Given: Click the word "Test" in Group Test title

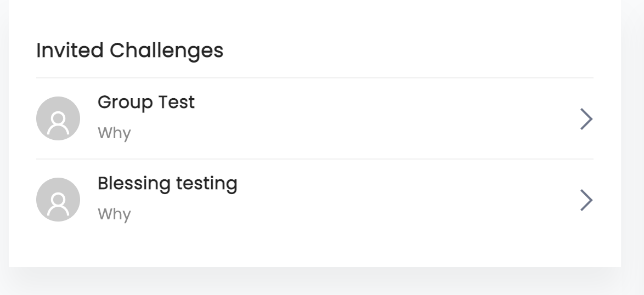Looking at the screenshot, I should (177, 102).
